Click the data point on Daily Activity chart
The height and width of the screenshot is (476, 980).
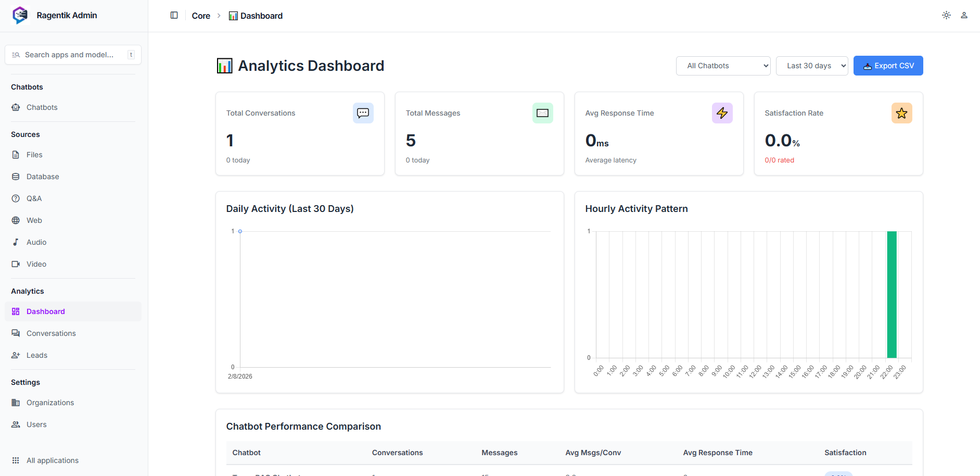(240, 231)
